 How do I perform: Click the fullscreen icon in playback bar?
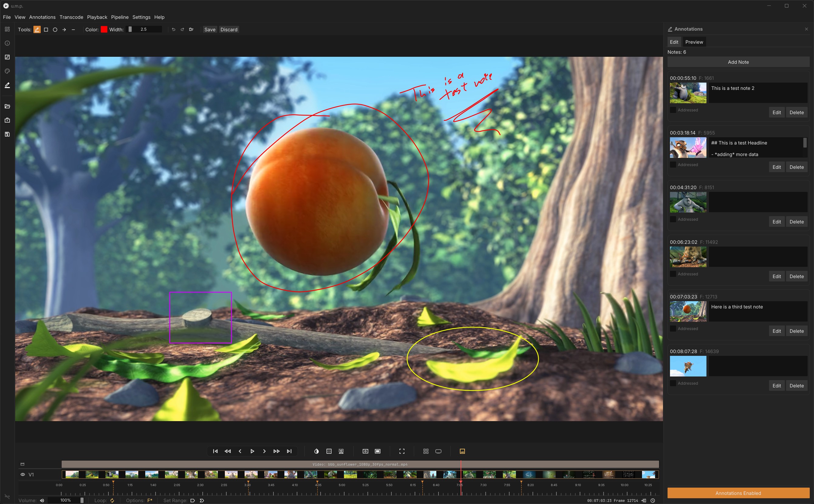402,451
